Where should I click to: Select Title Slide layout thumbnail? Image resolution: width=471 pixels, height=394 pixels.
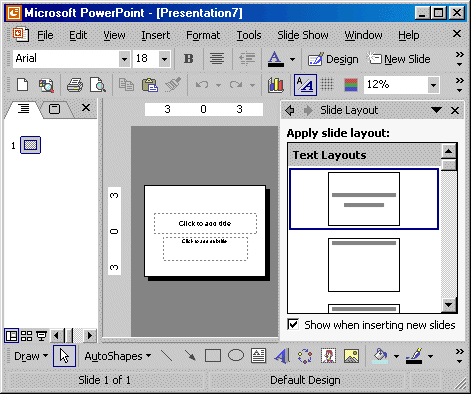click(x=364, y=199)
